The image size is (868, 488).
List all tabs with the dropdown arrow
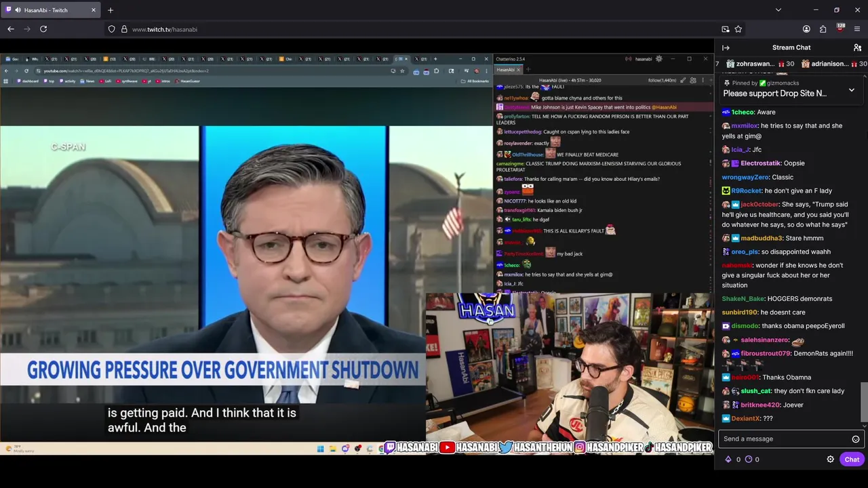coord(778,10)
